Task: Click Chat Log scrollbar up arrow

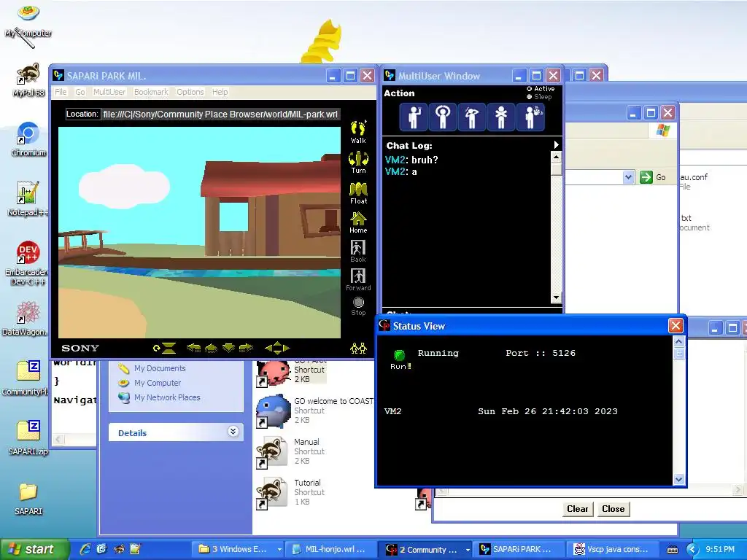Action: coord(556,157)
